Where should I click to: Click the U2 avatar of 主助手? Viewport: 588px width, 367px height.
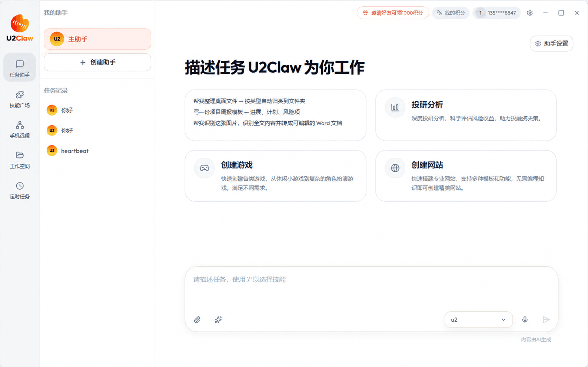coord(57,39)
